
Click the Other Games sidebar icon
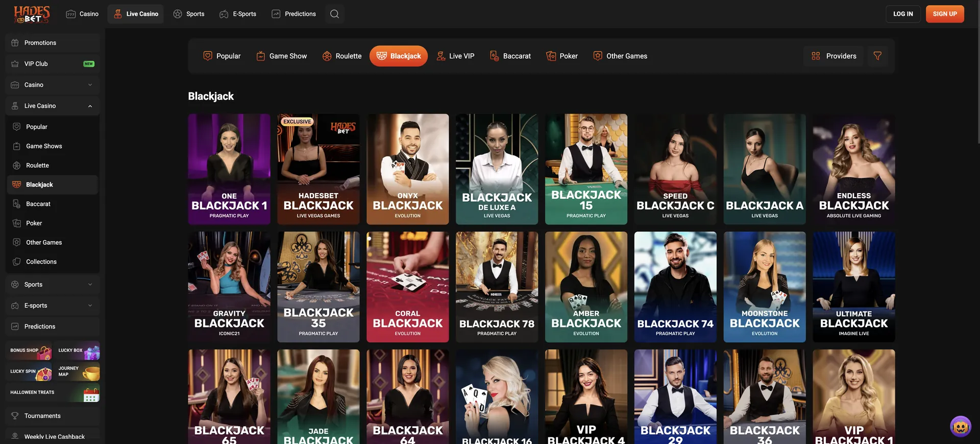coord(17,242)
